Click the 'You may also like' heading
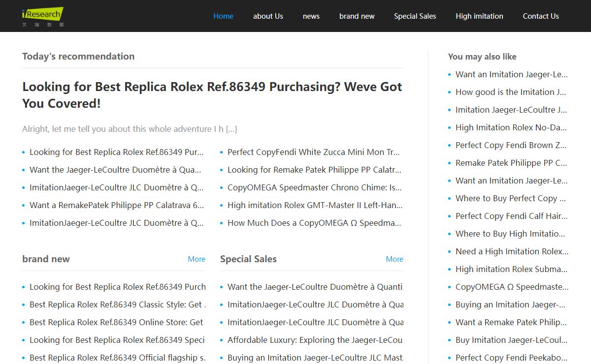 (482, 57)
